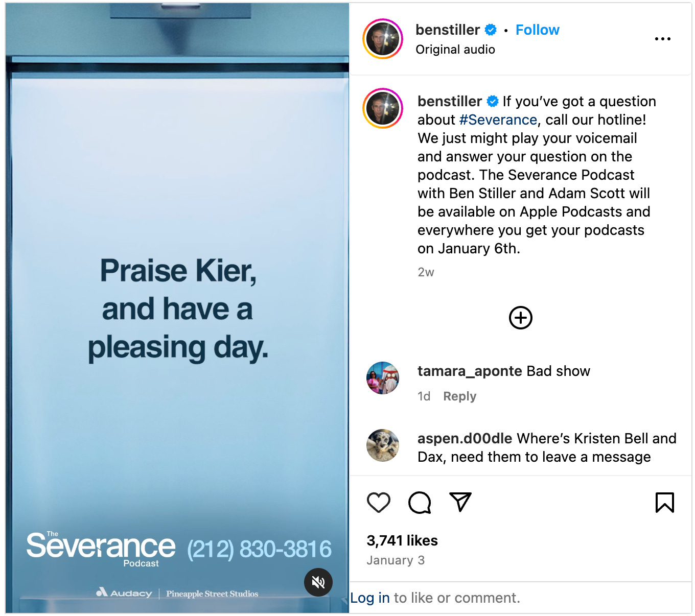Click the Severance Podcast video

click(177, 308)
